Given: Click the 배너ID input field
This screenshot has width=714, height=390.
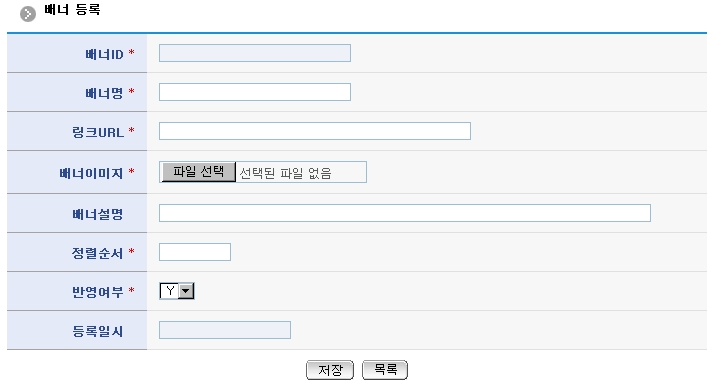Looking at the screenshot, I should [255, 53].
